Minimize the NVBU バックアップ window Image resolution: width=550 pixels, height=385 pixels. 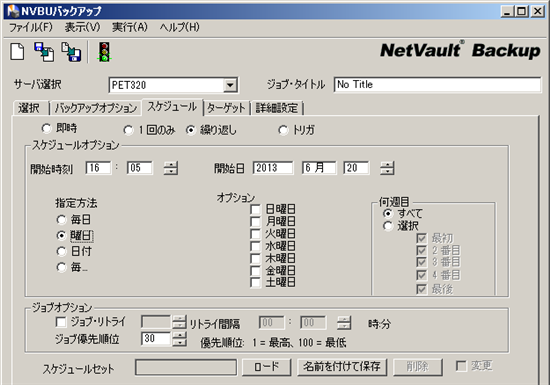(x=507, y=12)
